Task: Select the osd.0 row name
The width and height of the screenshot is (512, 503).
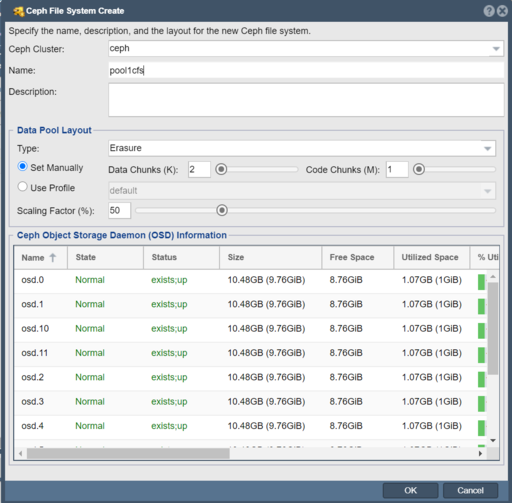Action: (33, 280)
